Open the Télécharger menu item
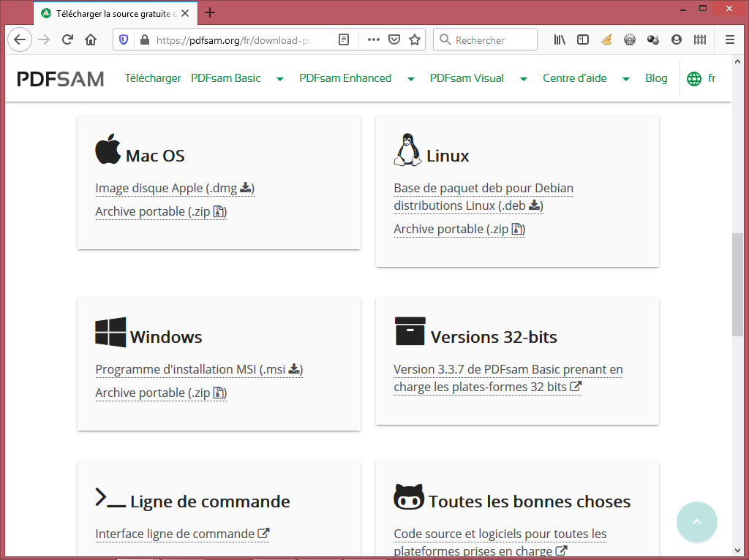 (152, 78)
